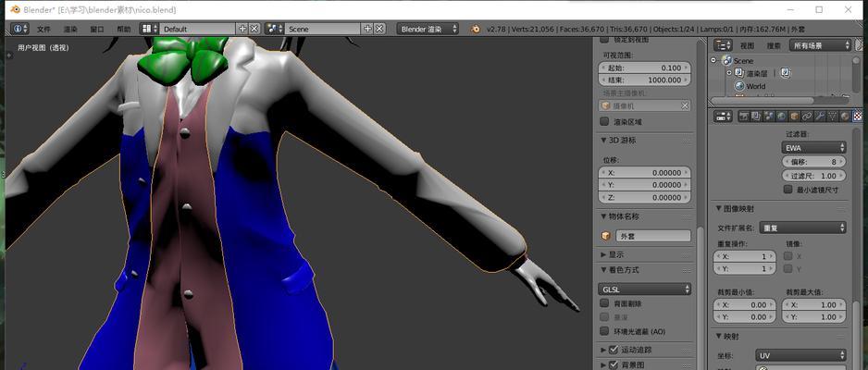
Task: Switch to the Object properties cube icon
Action: [794, 117]
